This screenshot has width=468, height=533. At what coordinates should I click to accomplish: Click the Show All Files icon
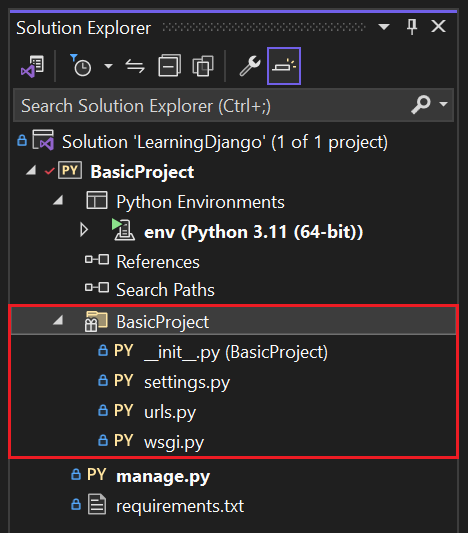[203, 66]
